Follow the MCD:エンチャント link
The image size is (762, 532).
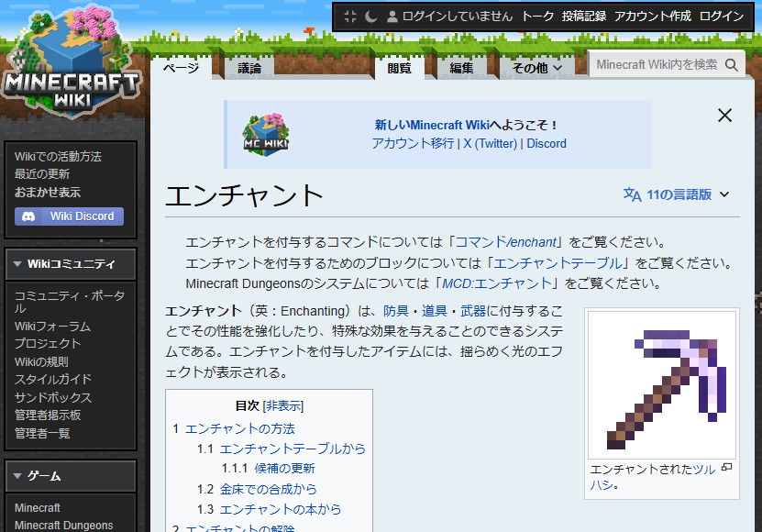tap(497, 283)
